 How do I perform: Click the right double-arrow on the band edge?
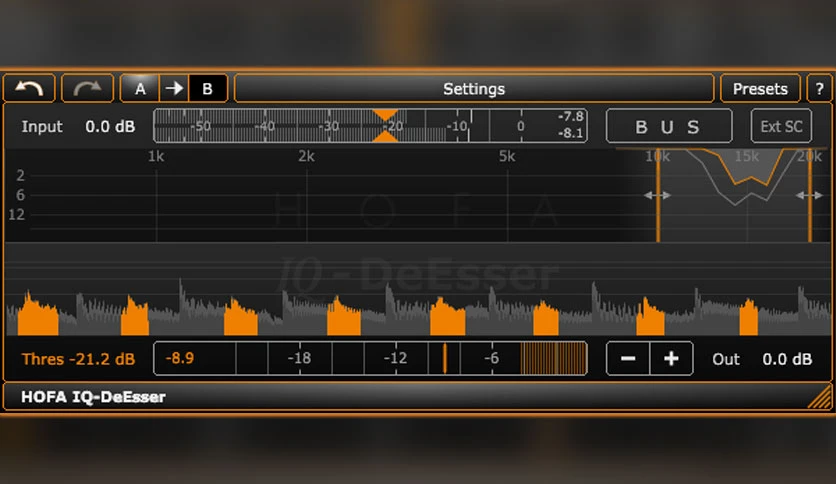(809, 196)
